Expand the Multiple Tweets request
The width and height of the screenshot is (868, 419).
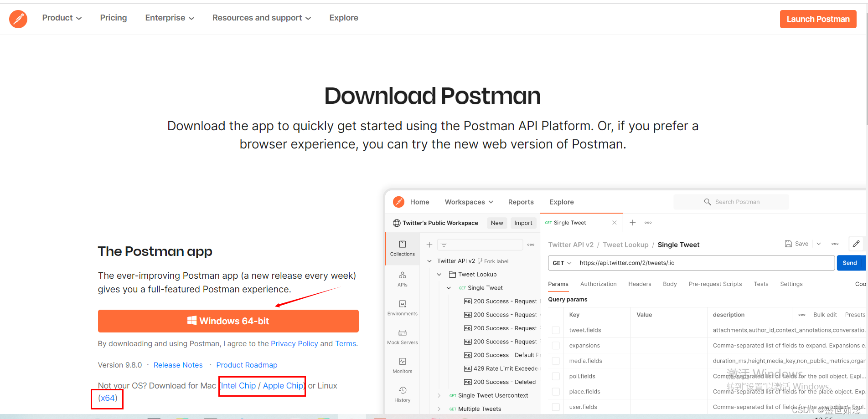pos(439,409)
